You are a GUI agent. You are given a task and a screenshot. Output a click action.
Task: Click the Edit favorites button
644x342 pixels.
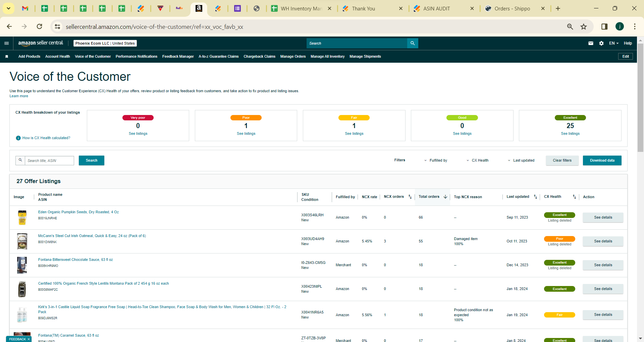click(626, 56)
